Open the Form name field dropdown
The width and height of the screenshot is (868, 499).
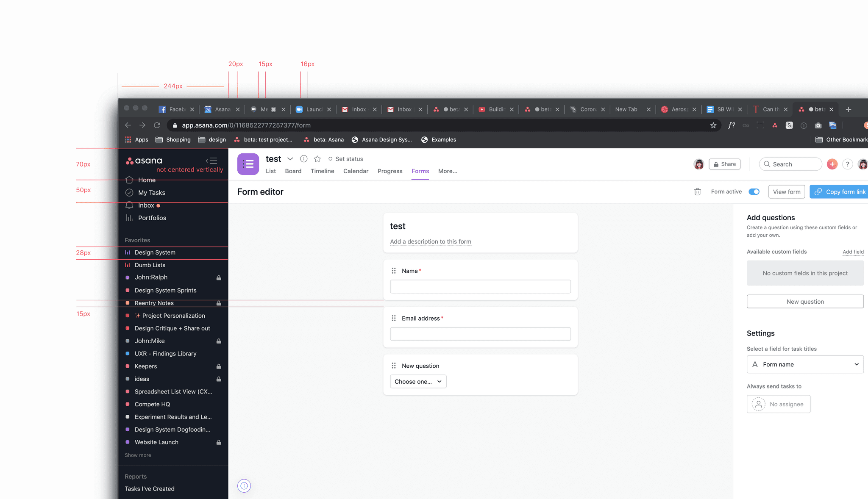click(805, 364)
